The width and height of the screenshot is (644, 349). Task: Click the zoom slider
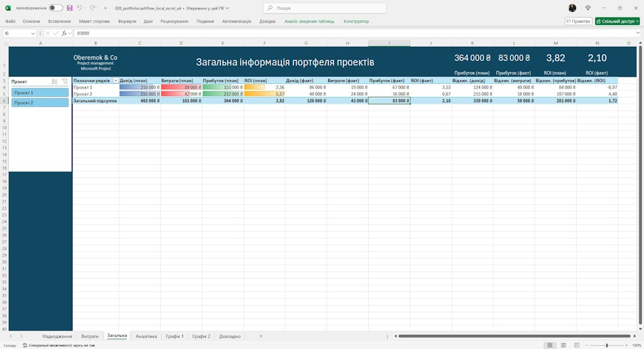[607, 346]
